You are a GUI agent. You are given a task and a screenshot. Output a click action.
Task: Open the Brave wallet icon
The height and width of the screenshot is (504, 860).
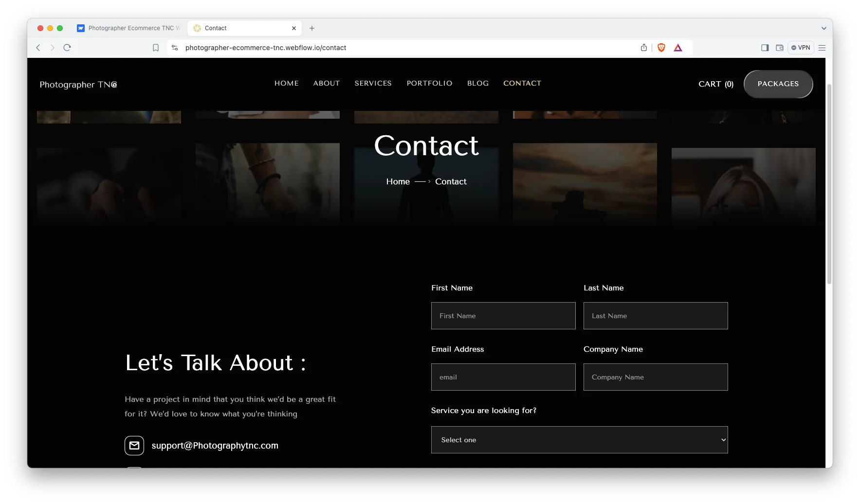click(x=779, y=48)
